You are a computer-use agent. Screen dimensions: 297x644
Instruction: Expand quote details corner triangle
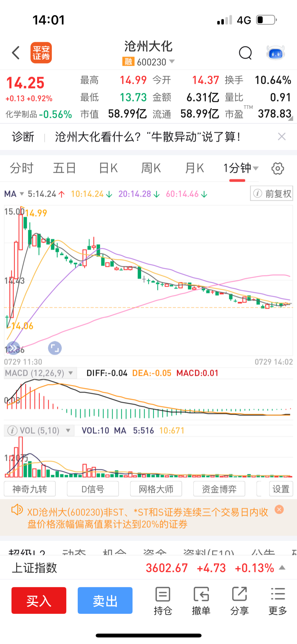(x=290, y=118)
